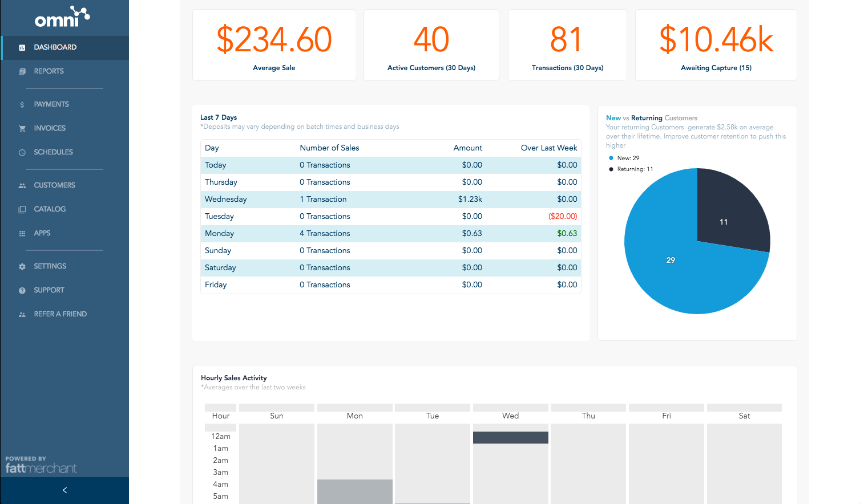Click the Schedules clock icon

22,153
